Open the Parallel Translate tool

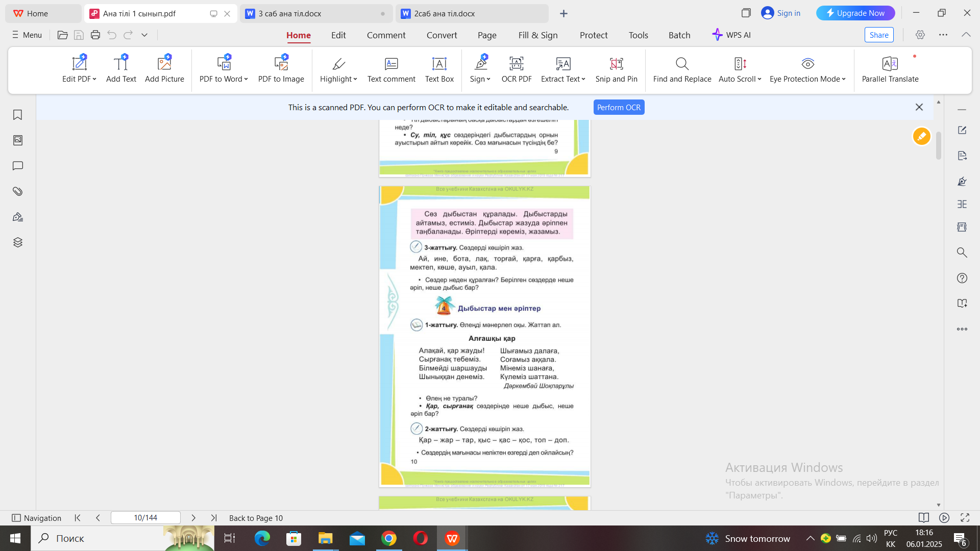[x=890, y=64]
